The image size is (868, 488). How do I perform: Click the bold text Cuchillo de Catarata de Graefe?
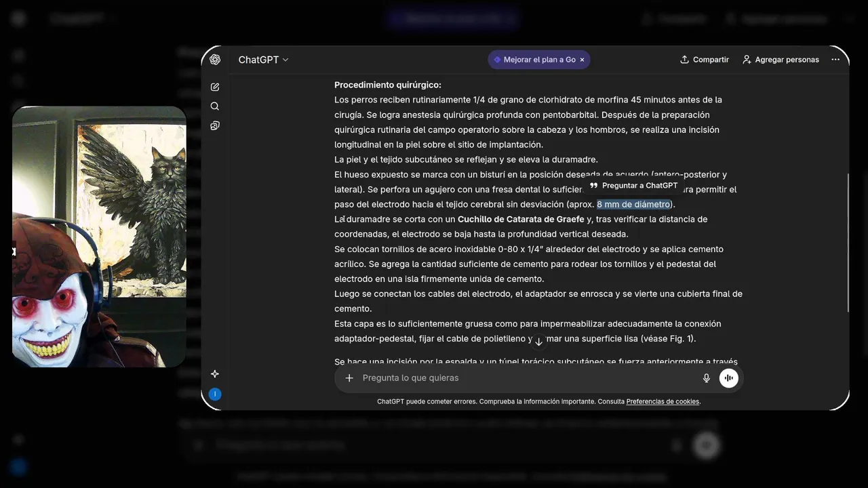click(521, 220)
